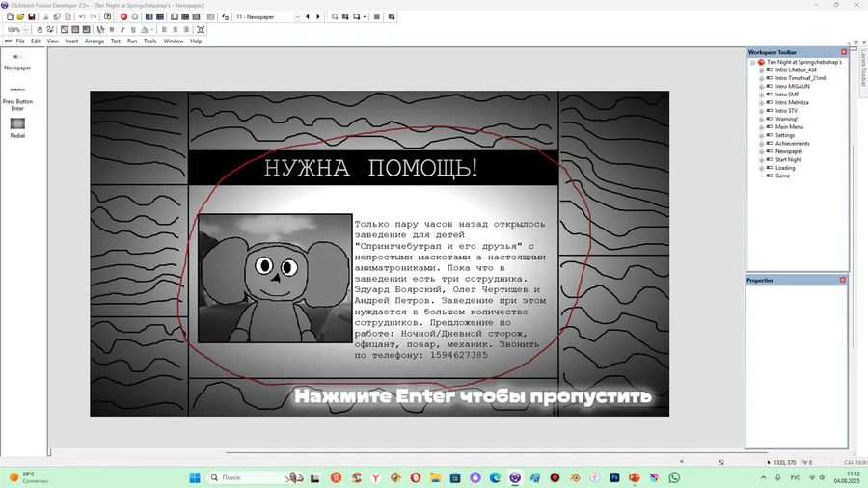The image size is (868, 488).
Task: Toggle bold text formatting
Action: tap(112, 29)
